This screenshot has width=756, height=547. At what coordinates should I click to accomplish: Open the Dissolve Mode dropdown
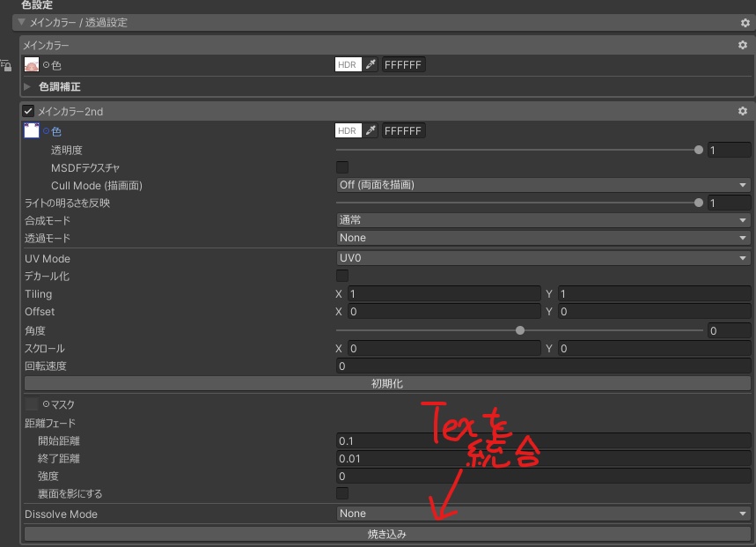pyautogui.click(x=541, y=513)
